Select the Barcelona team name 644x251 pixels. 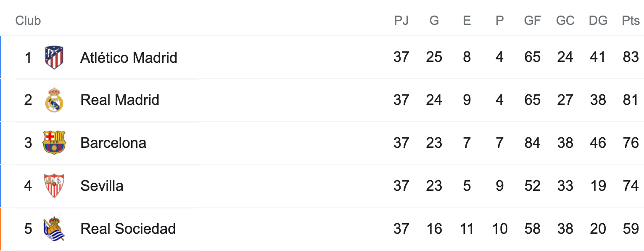[x=113, y=143]
